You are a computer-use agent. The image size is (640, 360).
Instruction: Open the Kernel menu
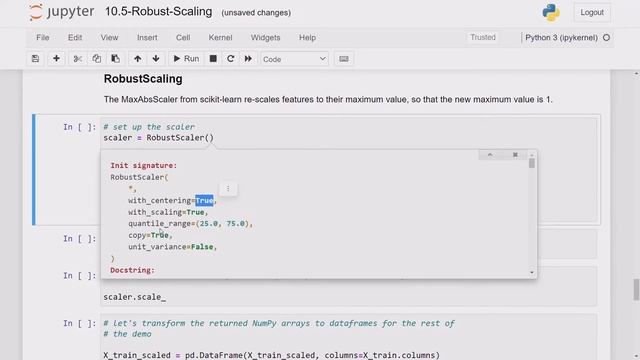click(220, 38)
